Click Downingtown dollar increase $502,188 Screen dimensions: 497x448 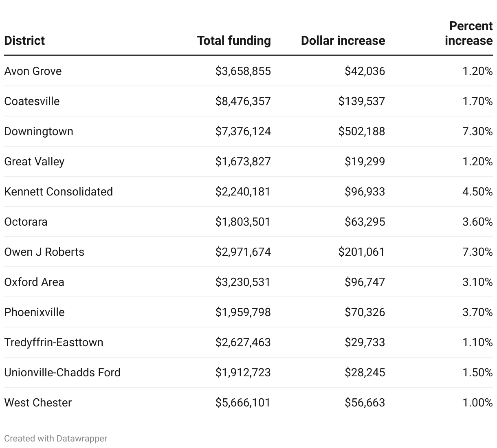[361, 132]
